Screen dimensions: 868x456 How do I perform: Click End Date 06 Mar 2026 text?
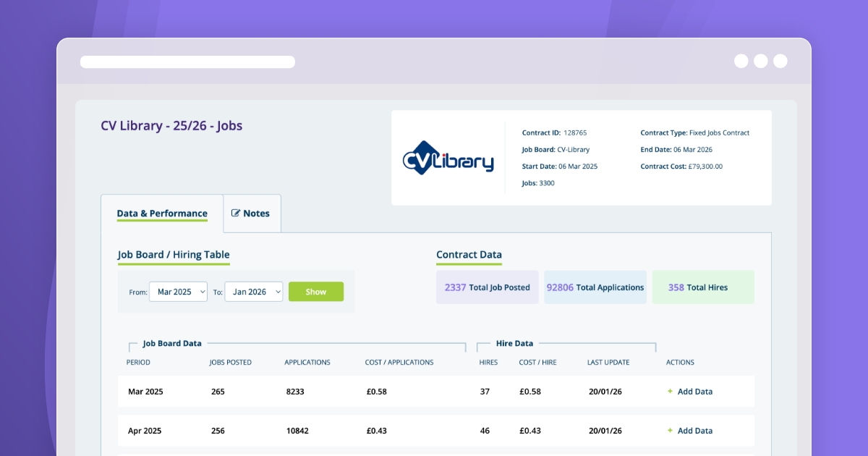tap(676, 150)
